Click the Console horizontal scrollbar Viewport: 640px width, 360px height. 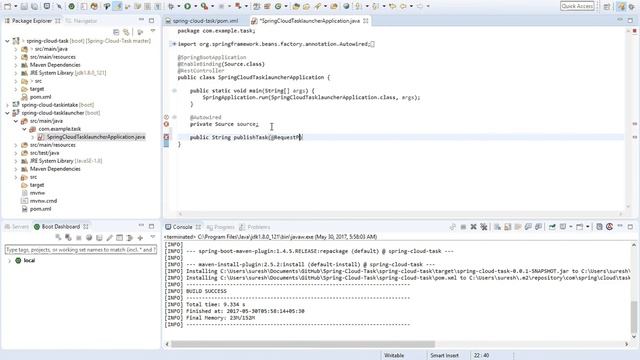point(303,344)
